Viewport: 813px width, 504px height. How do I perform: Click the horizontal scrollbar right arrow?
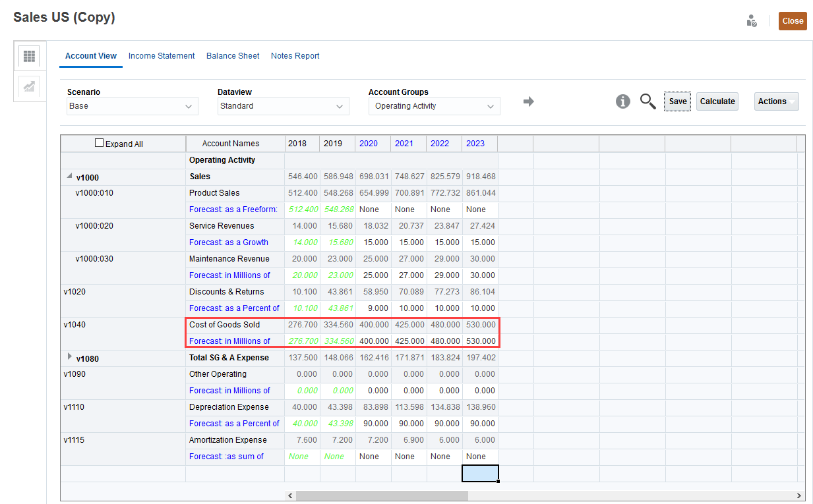click(x=799, y=495)
